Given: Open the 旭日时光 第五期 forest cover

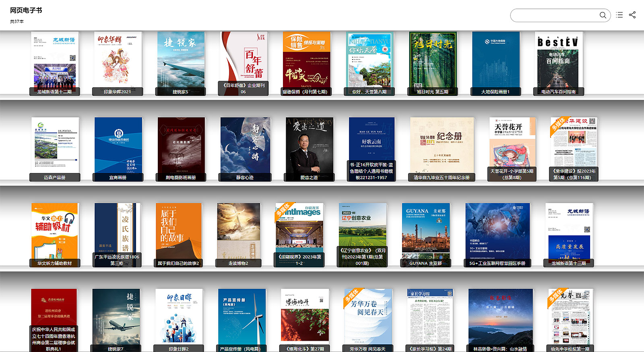Looking at the screenshot, I should [433, 60].
